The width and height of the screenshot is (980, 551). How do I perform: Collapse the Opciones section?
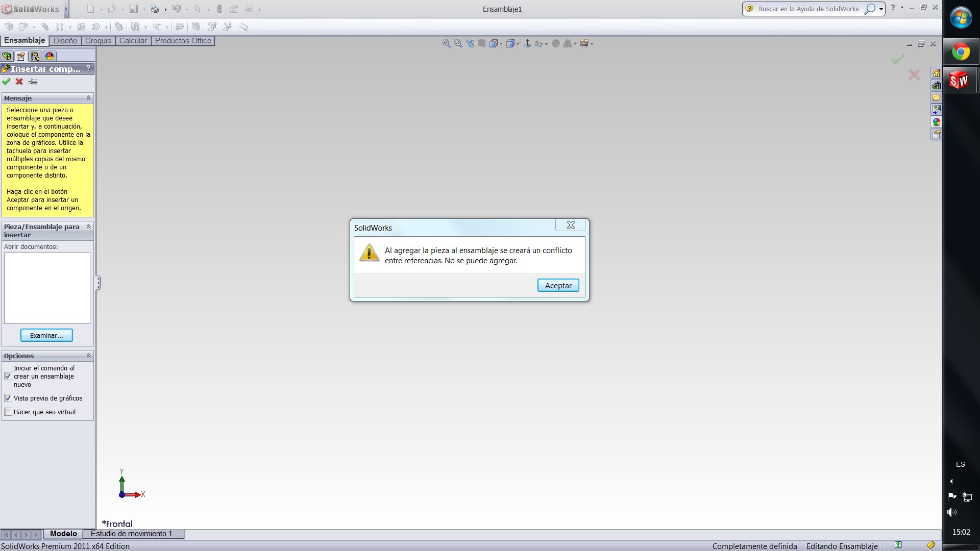(x=88, y=356)
